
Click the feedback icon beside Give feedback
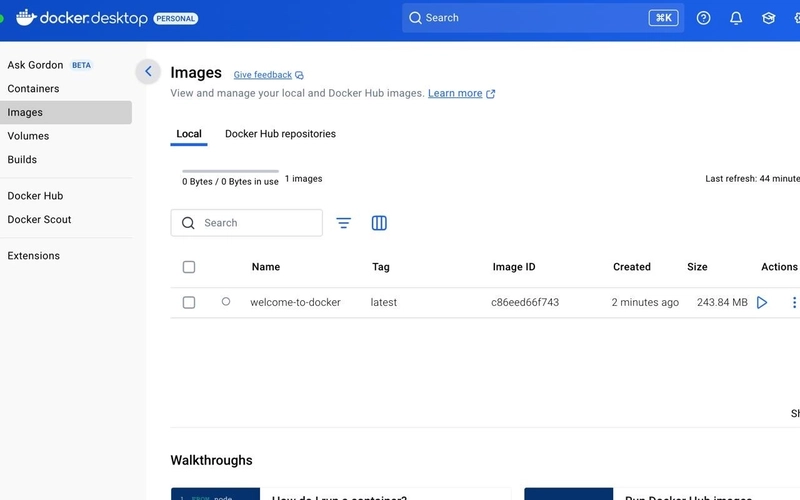[299, 75]
